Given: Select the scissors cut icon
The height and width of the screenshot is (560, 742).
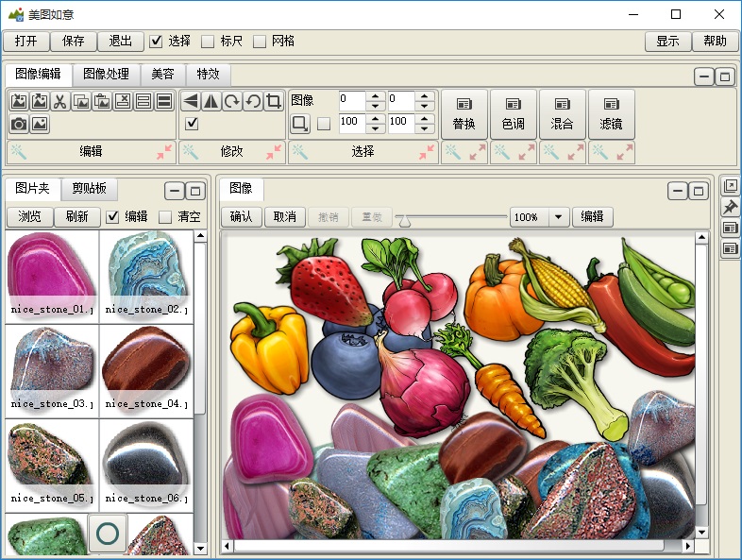Looking at the screenshot, I should (60, 101).
